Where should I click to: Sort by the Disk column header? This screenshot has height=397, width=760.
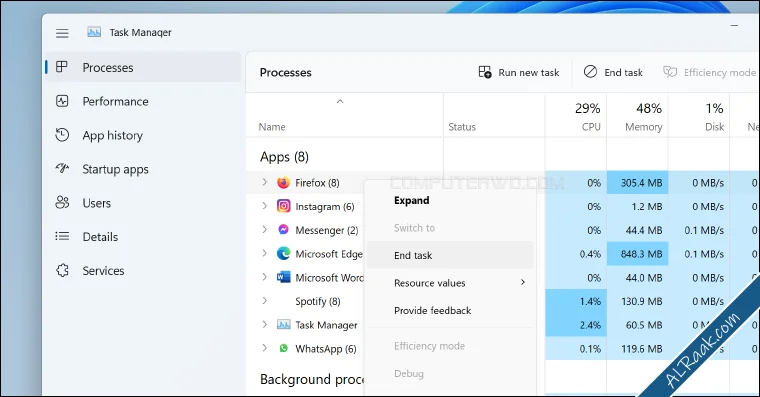(x=714, y=127)
